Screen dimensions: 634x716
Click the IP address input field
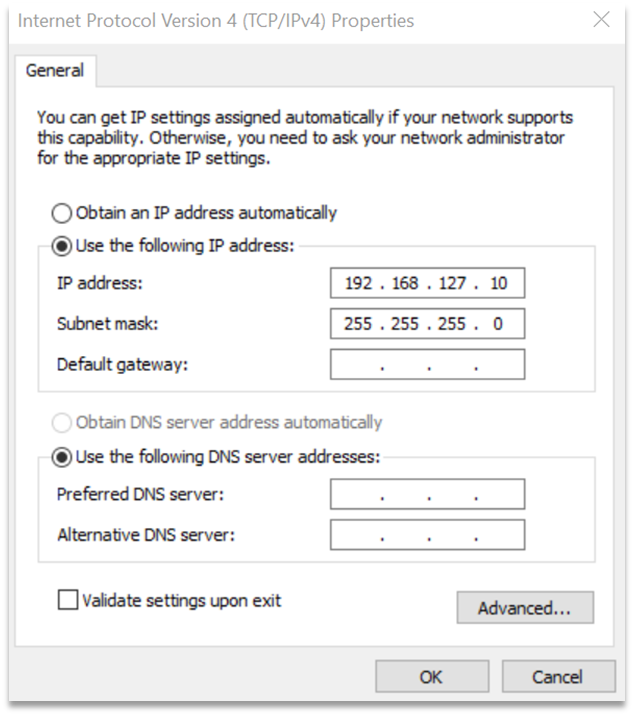pyautogui.click(x=428, y=283)
